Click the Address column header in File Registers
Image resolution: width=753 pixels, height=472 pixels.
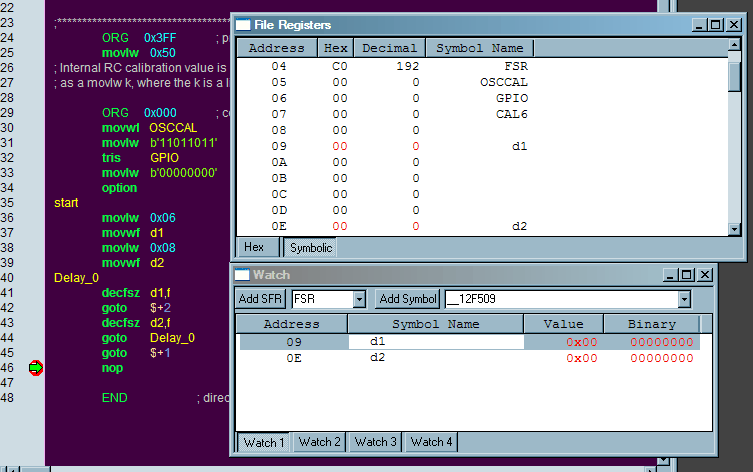click(x=277, y=48)
